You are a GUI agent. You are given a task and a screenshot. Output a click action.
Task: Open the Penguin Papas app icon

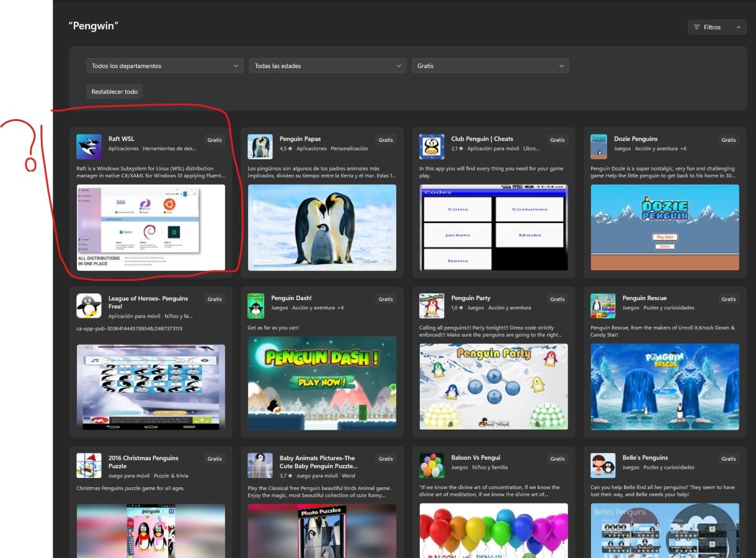click(x=260, y=147)
